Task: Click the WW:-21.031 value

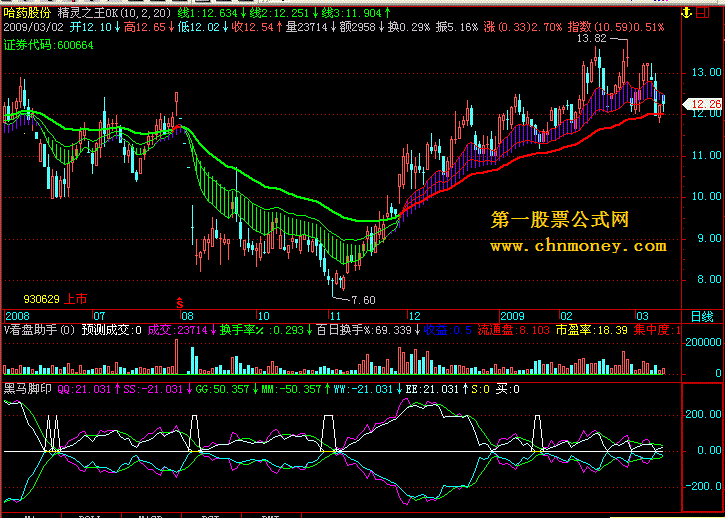Action: (x=368, y=389)
